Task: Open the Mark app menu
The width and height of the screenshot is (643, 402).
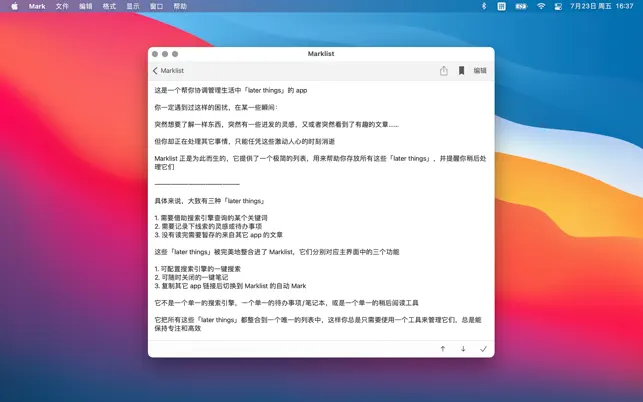Action: [37, 6]
